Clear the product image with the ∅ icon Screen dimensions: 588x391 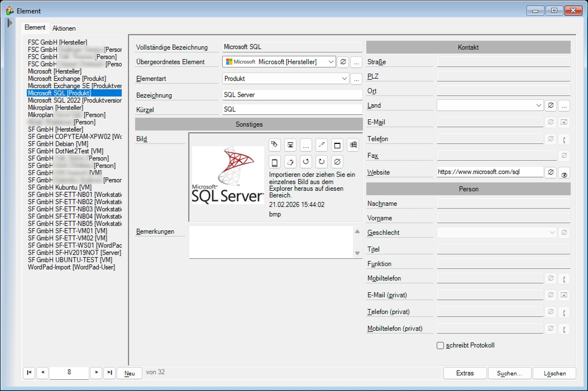pos(337,162)
